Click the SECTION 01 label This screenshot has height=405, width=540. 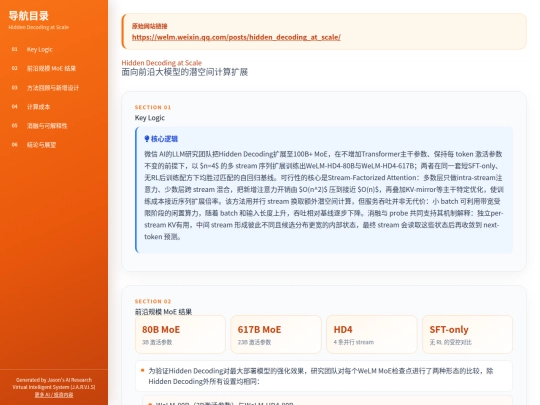point(153,107)
